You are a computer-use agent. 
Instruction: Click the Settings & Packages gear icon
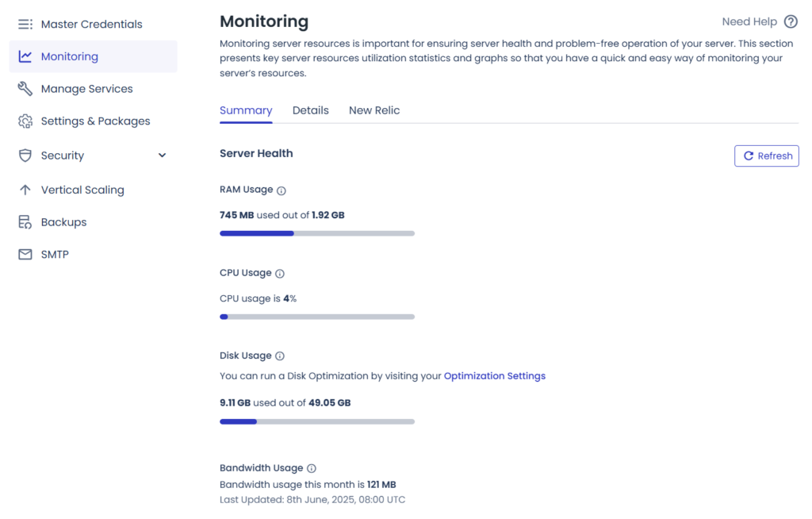click(x=25, y=121)
